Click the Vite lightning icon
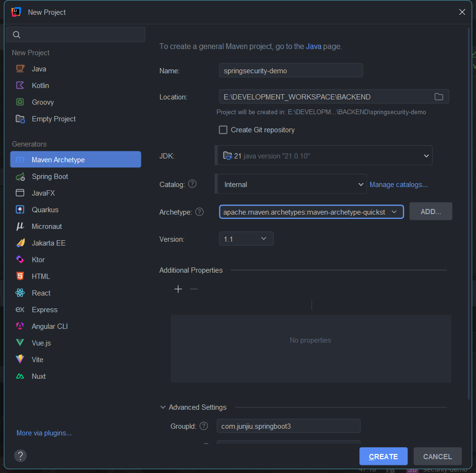This screenshot has width=476, height=473. click(x=20, y=359)
